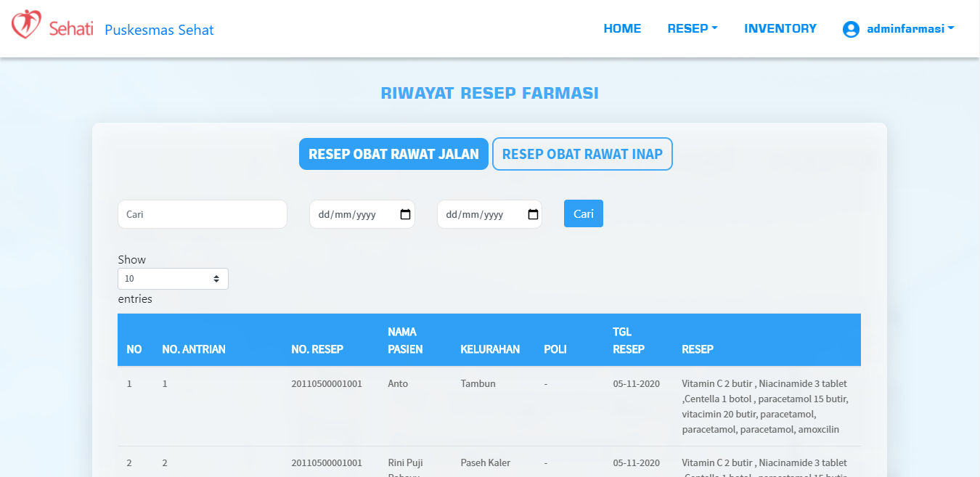Viewport: 980px width, 477px height.
Task: Expand the RESEP dropdown menu
Action: 692,29
